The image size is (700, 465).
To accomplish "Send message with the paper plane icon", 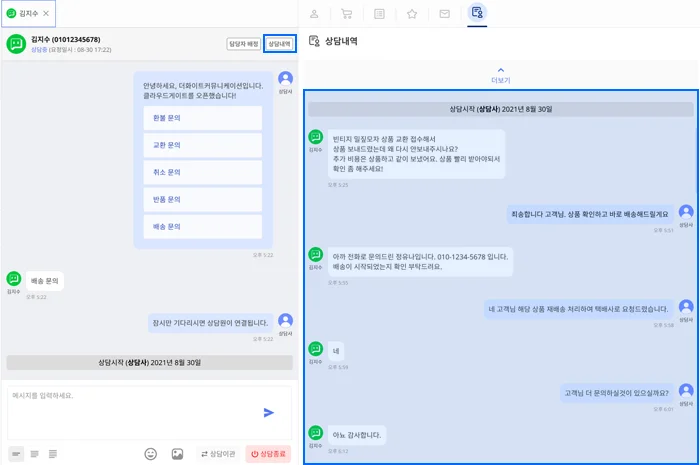I will click(268, 413).
